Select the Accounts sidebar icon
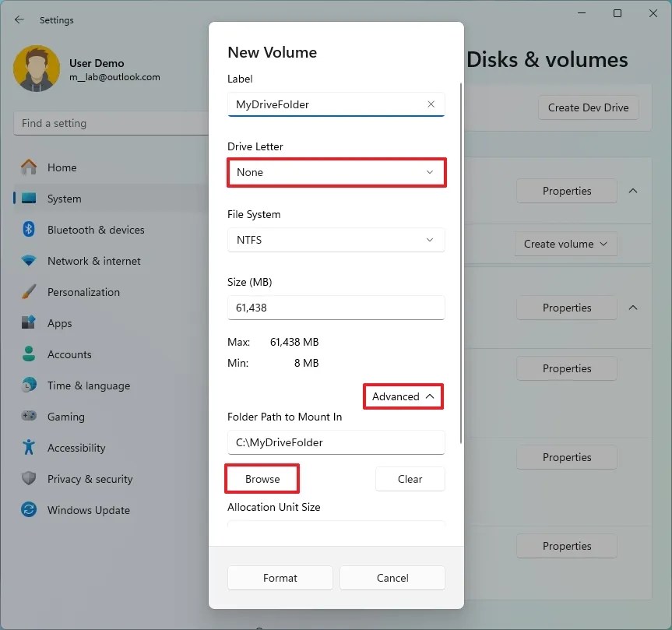The width and height of the screenshot is (672, 630). [x=29, y=354]
